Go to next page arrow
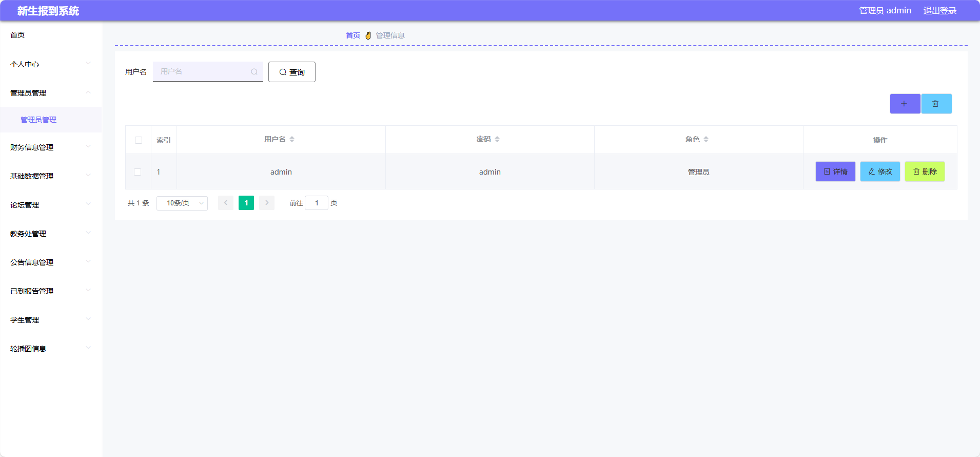 click(267, 203)
